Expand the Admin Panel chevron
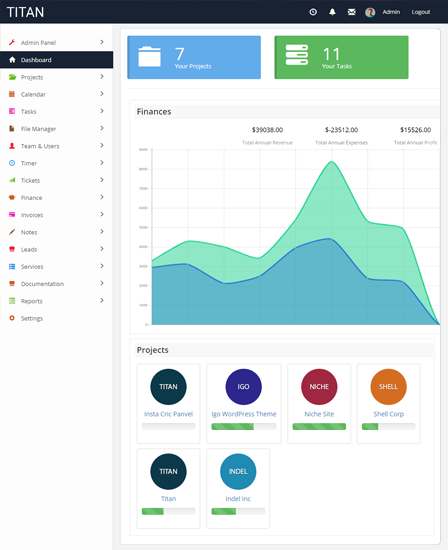 pyautogui.click(x=102, y=42)
